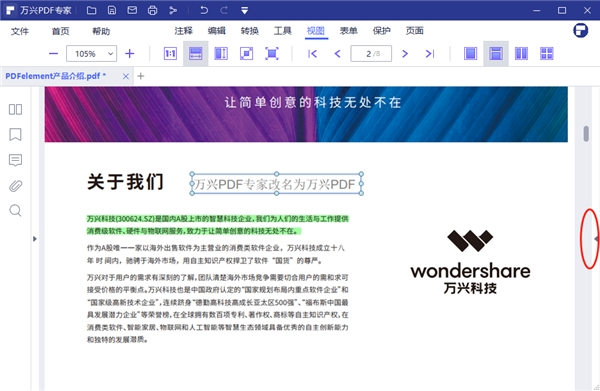The height and width of the screenshot is (391, 600).
Task: Click the round account icon at top right
Action: point(580,30)
